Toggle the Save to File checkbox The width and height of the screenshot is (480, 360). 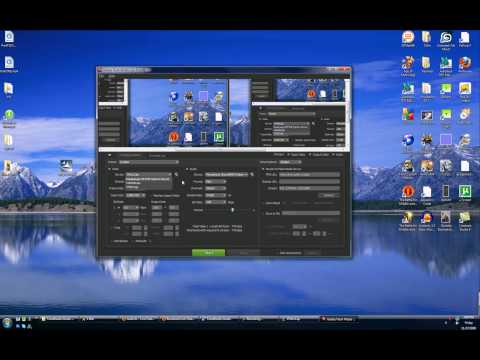pyautogui.click(x=263, y=213)
